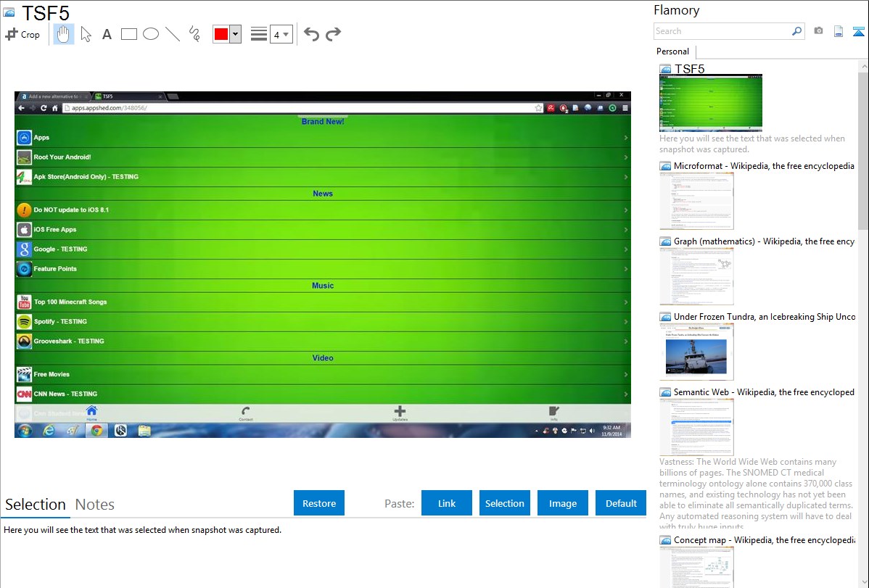869x588 pixels.
Task: Click the Image paste button
Action: [x=562, y=503]
